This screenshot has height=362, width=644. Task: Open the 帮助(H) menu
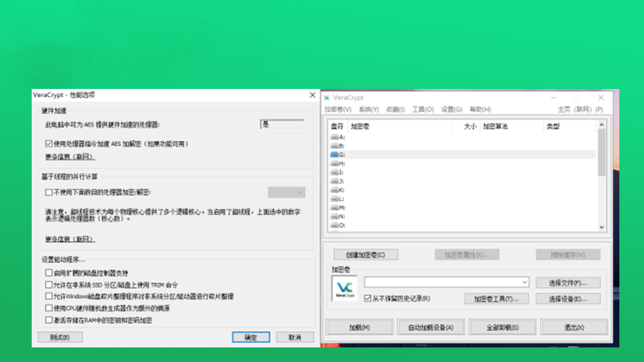click(x=480, y=110)
